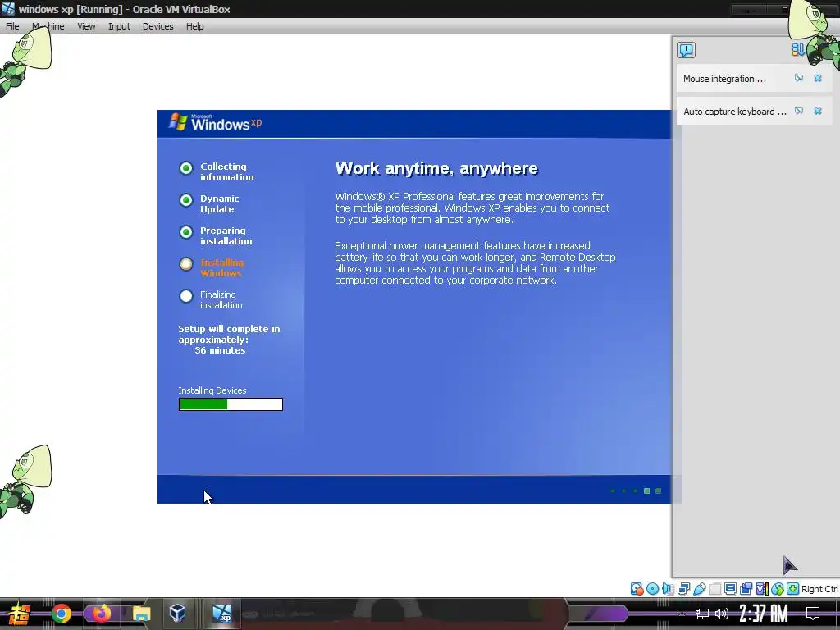Click the slide dots at the setup footer
This screenshot has height=630, width=840.
(636, 491)
